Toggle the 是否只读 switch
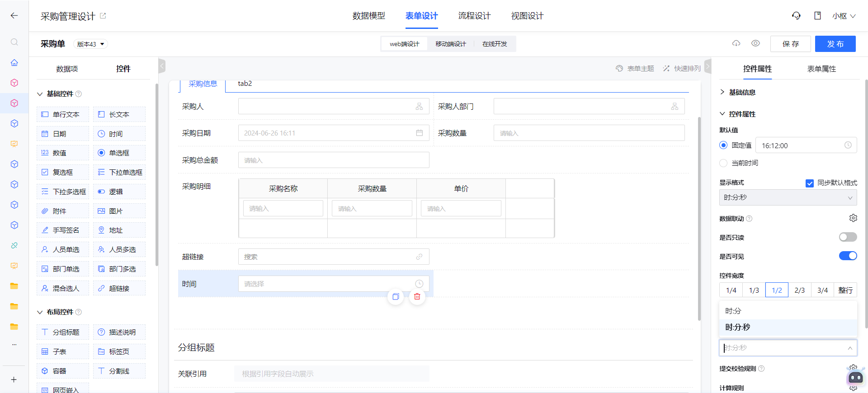 click(848, 237)
